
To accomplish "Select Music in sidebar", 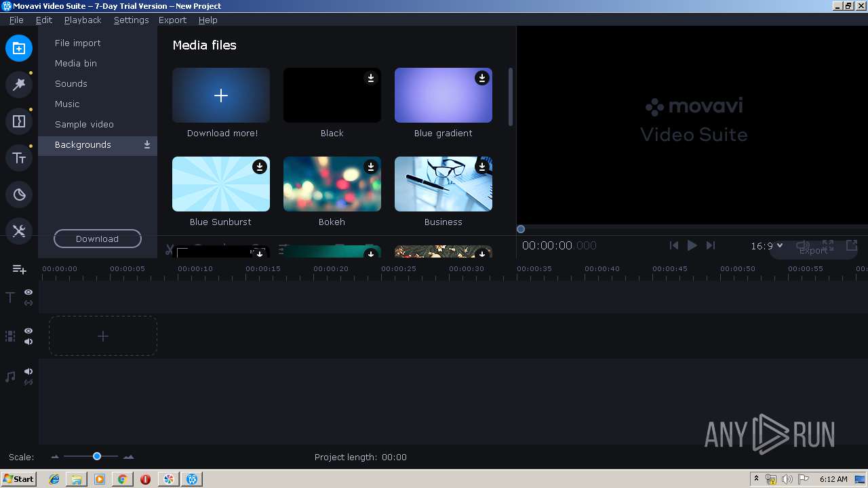I will point(98,104).
